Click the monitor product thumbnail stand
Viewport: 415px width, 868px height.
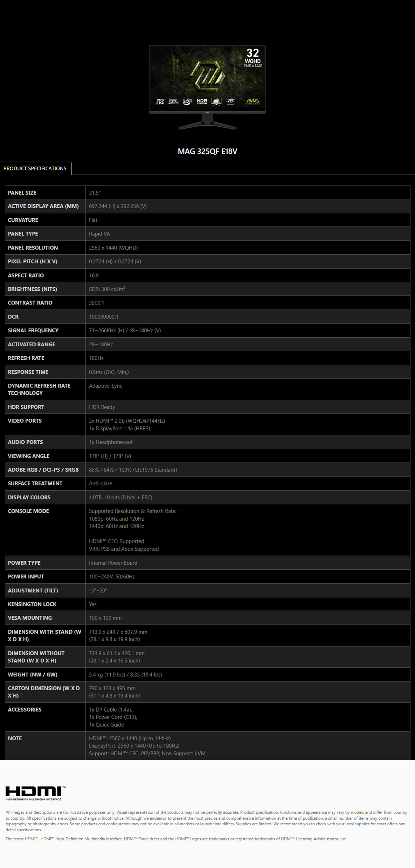pyautogui.click(x=207, y=122)
